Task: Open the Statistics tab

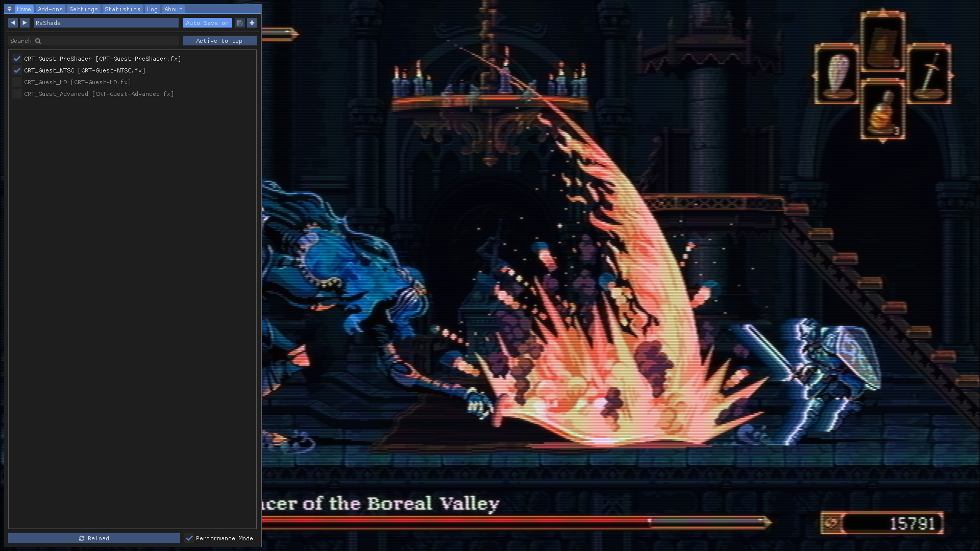Action: point(122,9)
